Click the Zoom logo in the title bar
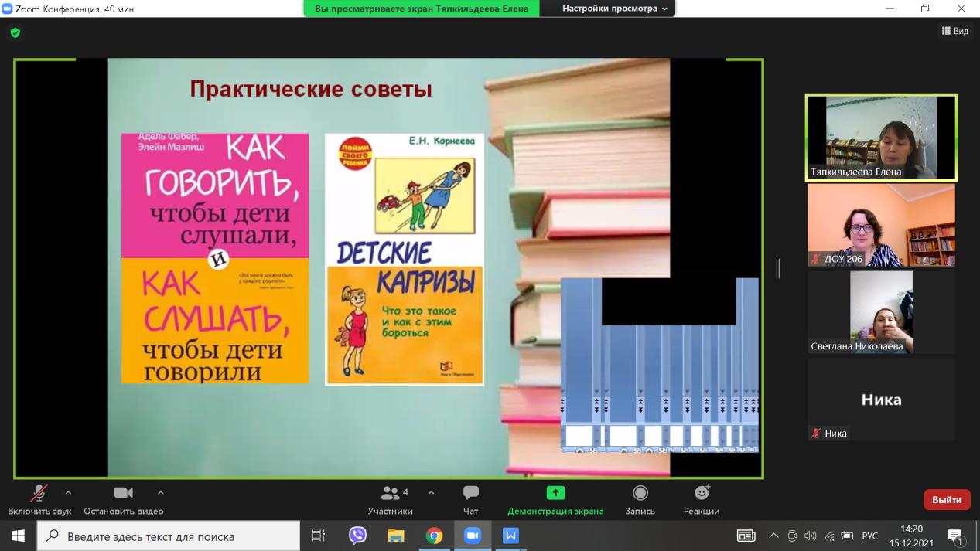The image size is (980, 551). coord(8,9)
